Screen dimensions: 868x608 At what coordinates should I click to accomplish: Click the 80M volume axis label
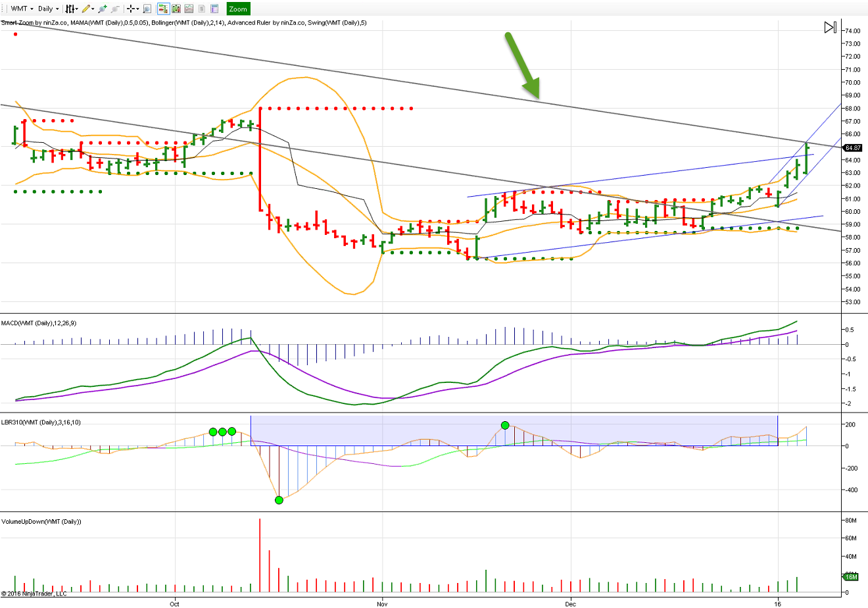click(850, 520)
